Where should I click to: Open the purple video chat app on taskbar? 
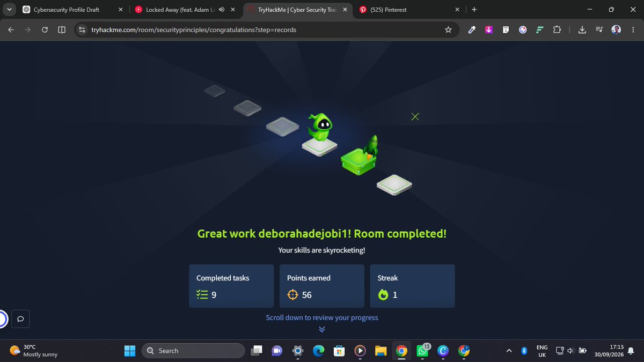click(x=277, y=351)
